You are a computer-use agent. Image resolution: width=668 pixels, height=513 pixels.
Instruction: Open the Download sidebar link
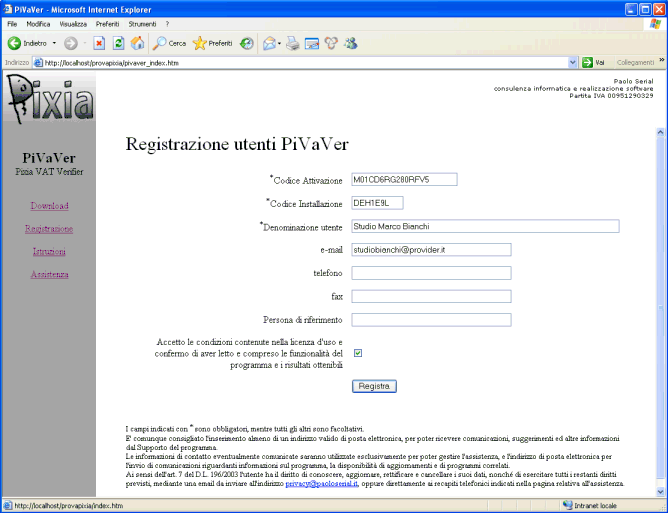(49, 206)
